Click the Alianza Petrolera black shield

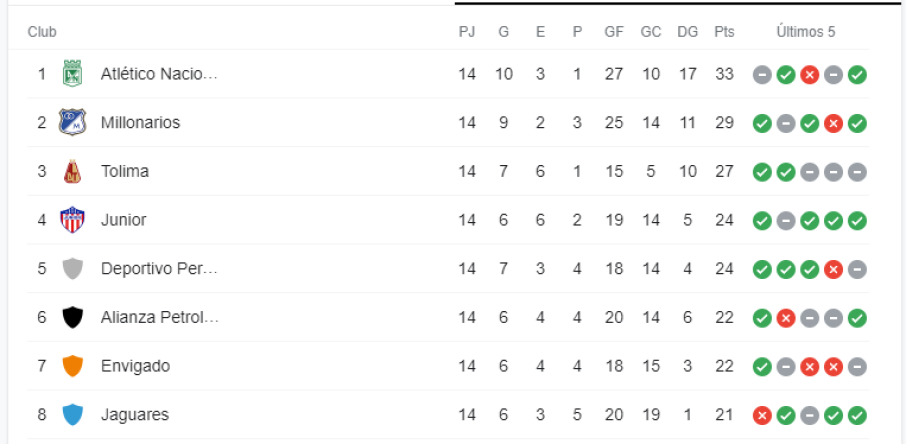73,318
